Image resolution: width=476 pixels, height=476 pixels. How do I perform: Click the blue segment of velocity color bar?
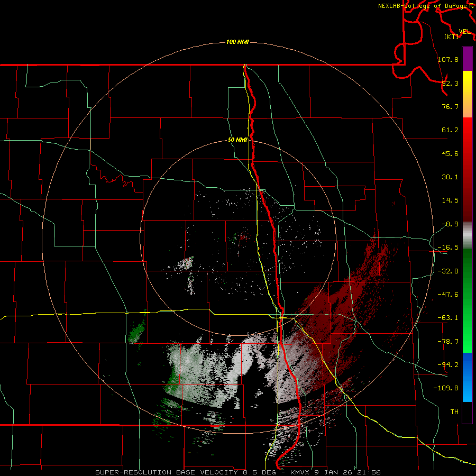[467, 377]
